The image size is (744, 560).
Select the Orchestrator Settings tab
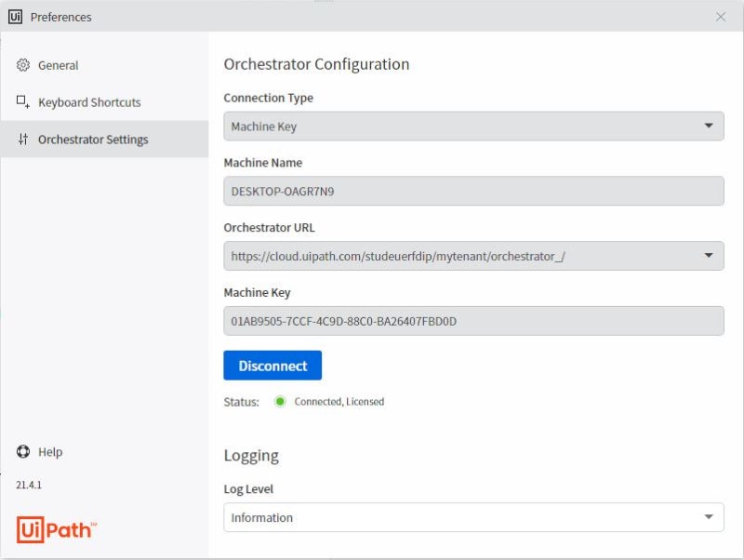(104, 139)
